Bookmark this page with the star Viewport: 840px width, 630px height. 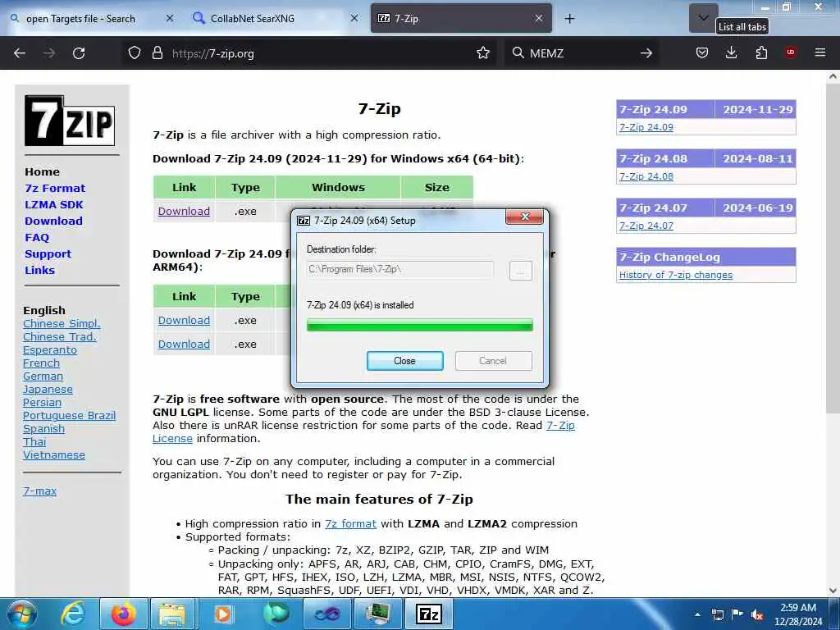(x=483, y=53)
